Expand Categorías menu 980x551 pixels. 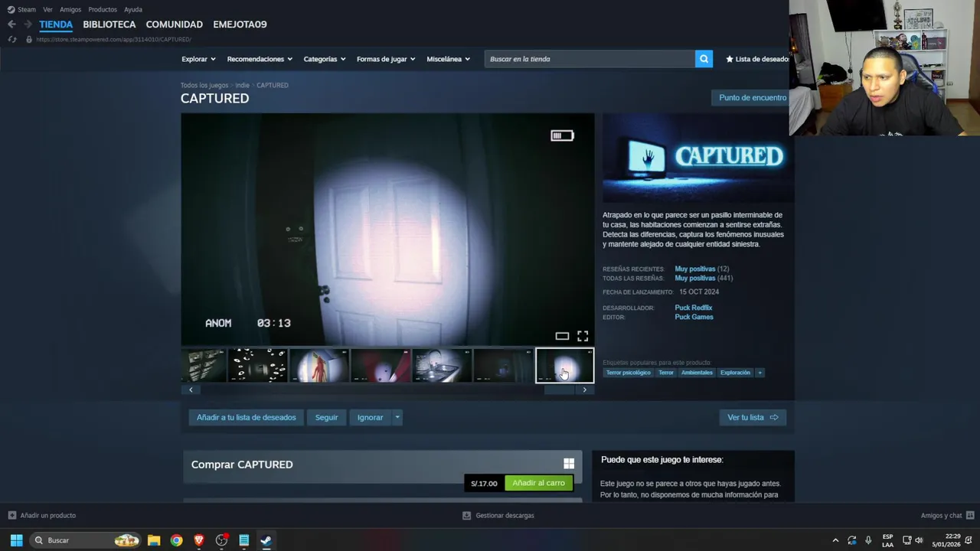pos(325,59)
